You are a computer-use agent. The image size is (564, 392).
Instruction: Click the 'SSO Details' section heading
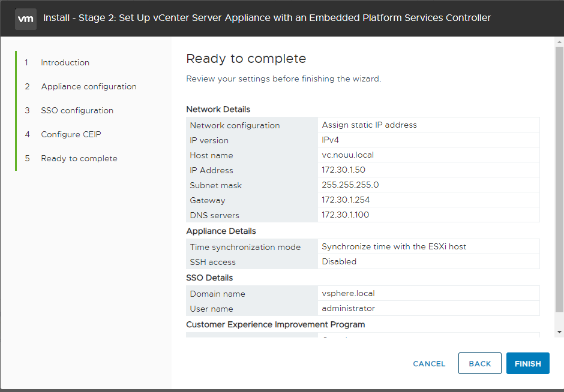pyautogui.click(x=209, y=278)
